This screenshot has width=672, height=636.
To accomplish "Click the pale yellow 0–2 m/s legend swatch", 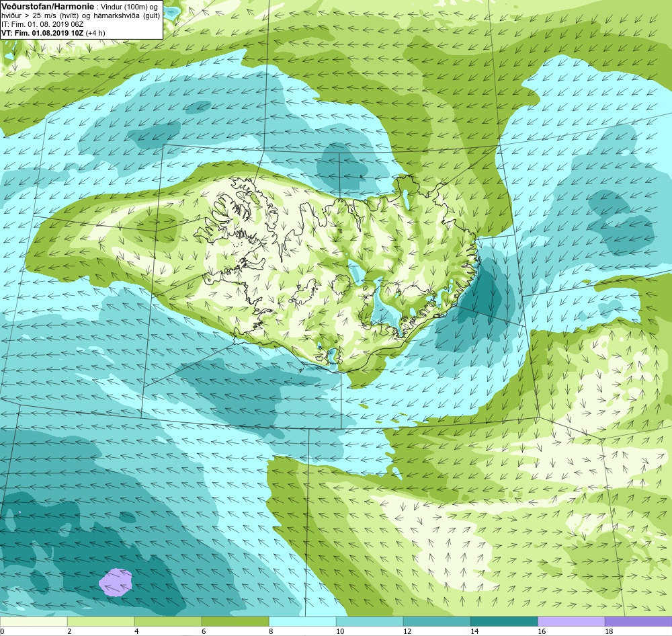I will pyautogui.click(x=34, y=621).
